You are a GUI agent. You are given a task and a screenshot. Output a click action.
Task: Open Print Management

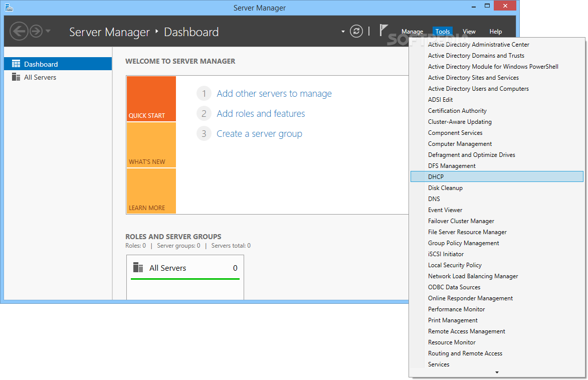(x=497, y=320)
